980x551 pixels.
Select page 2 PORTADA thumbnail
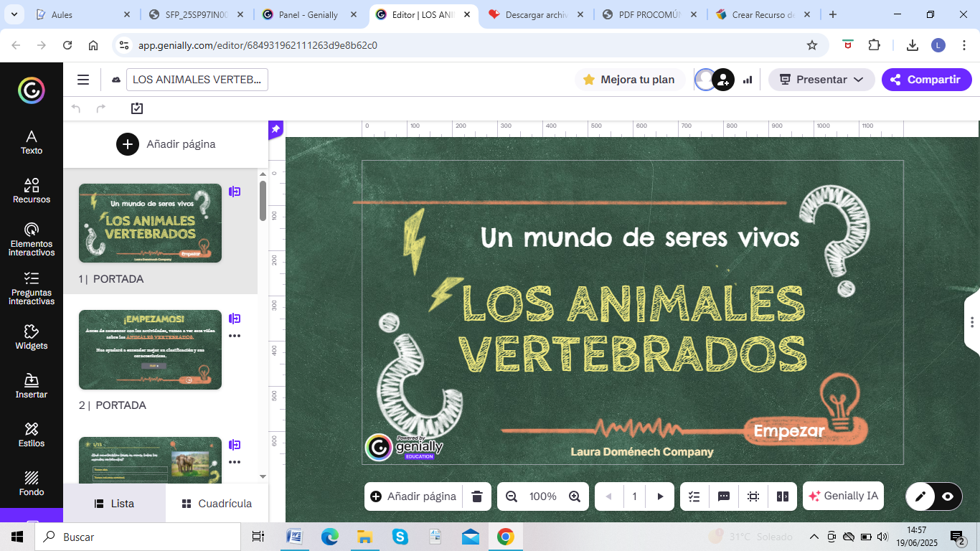(150, 349)
